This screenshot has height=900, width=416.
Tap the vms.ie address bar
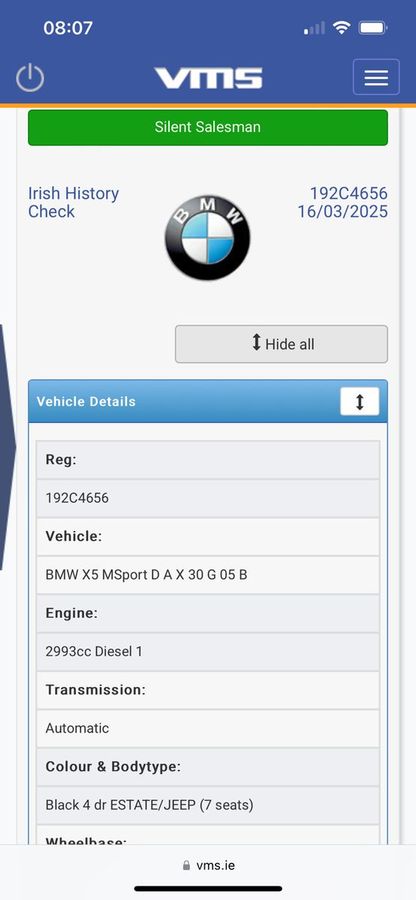[208, 865]
